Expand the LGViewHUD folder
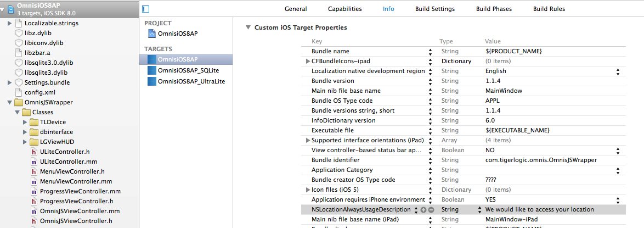 [25, 142]
